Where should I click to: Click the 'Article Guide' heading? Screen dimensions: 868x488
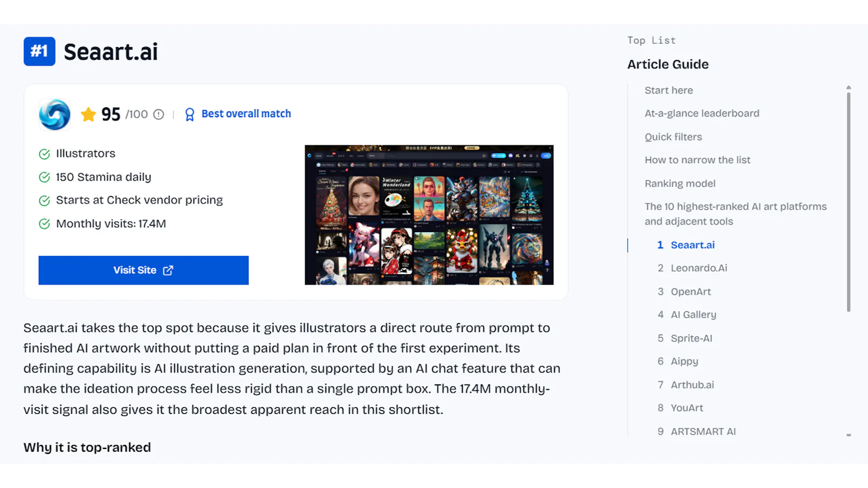[668, 65]
